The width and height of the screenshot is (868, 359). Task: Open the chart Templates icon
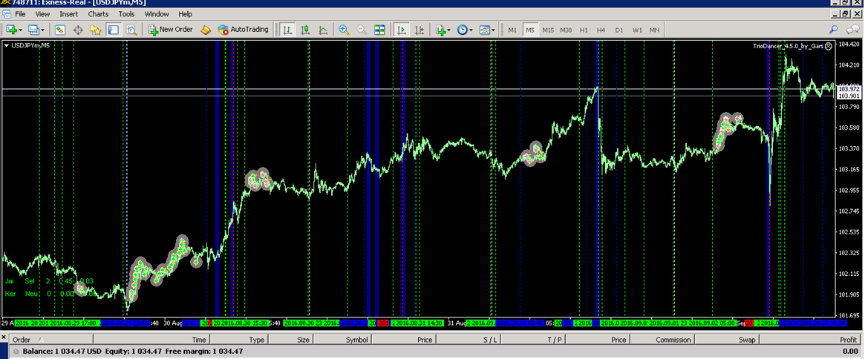tap(484, 30)
